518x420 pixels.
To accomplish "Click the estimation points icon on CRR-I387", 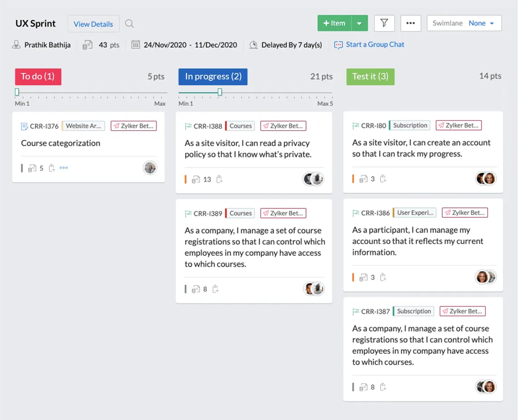I will tap(363, 387).
